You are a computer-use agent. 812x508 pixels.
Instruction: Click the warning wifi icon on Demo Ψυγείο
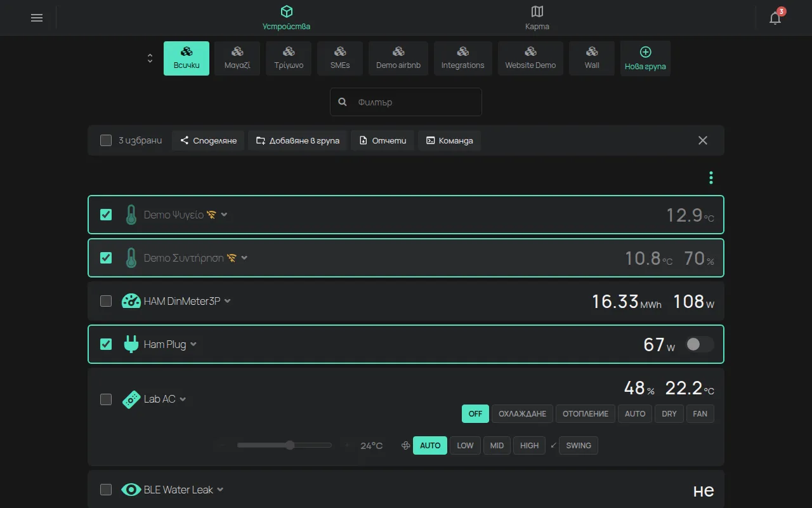211,215
